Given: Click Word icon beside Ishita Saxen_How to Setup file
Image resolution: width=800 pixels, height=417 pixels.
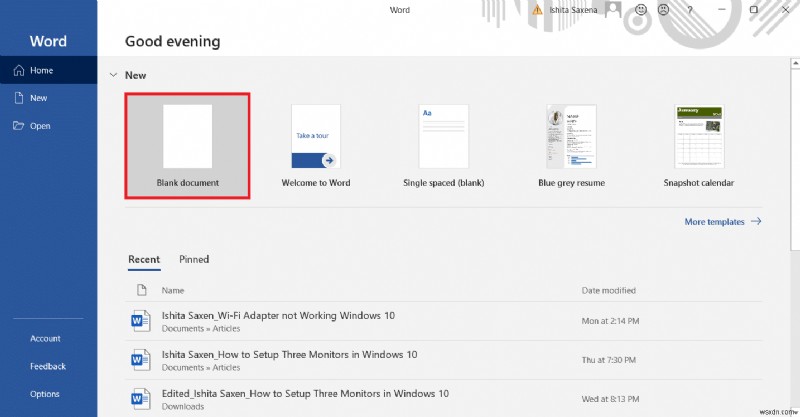Looking at the screenshot, I should tap(140, 360).
